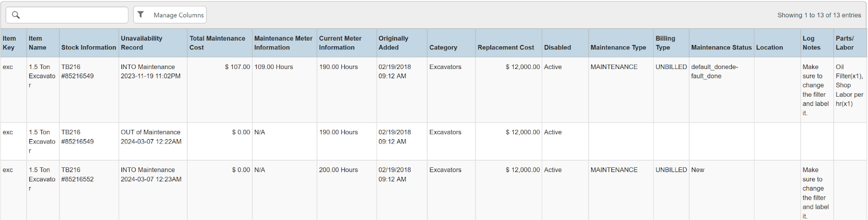Sort table by Stock Information column
This screenshot has height=220, width=868.
pyautogui.click(x=88, y=48)
